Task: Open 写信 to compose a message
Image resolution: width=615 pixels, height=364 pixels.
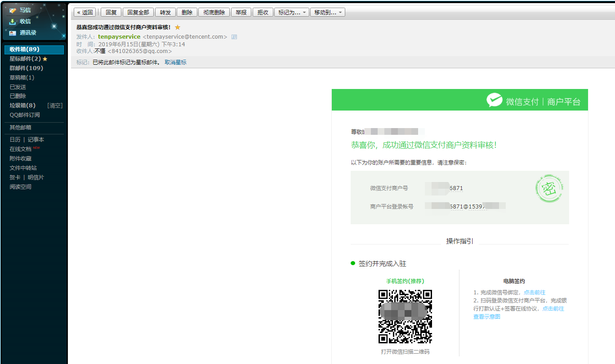Action: [x=25, y=10]
